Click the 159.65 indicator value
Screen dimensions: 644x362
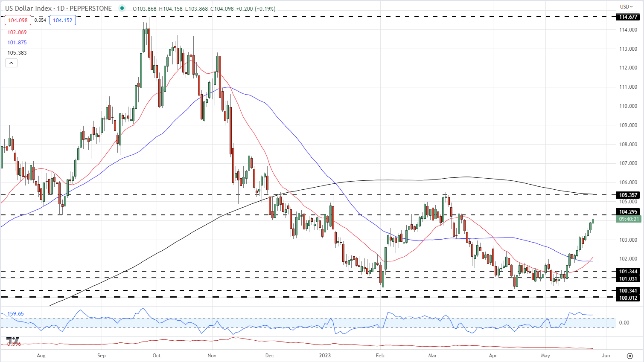pyautogui.click(x=16, y=314)
